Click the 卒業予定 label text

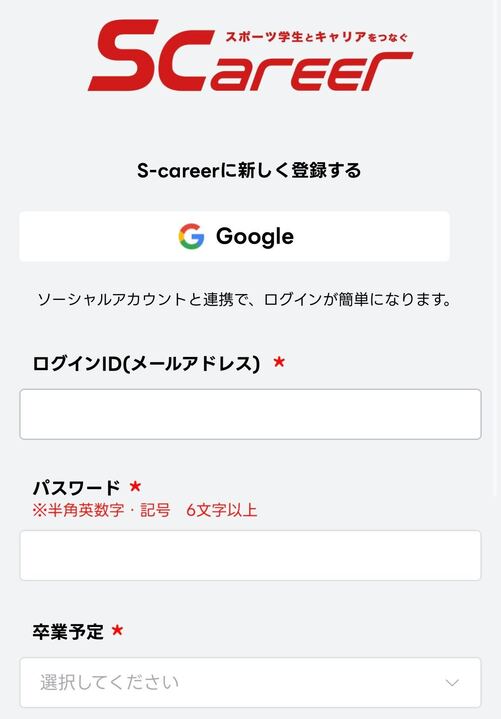click(68, 631)
